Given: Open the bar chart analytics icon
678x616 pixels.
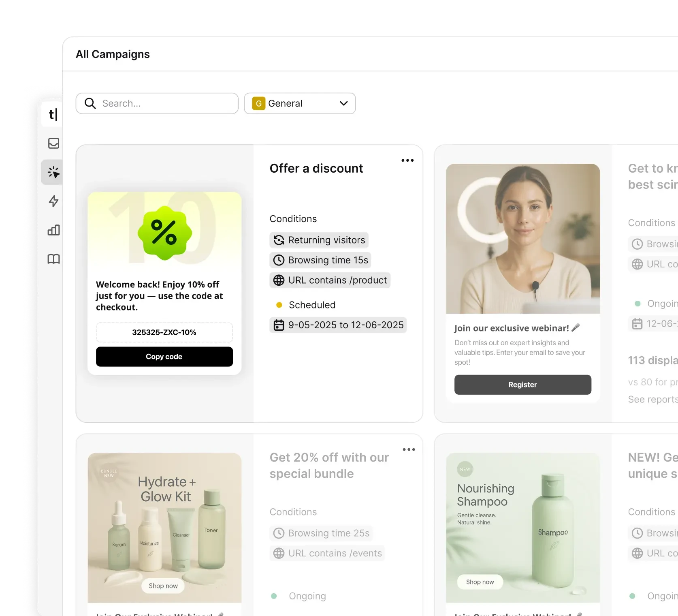Looking at the screenshot, I should [53, 230].
